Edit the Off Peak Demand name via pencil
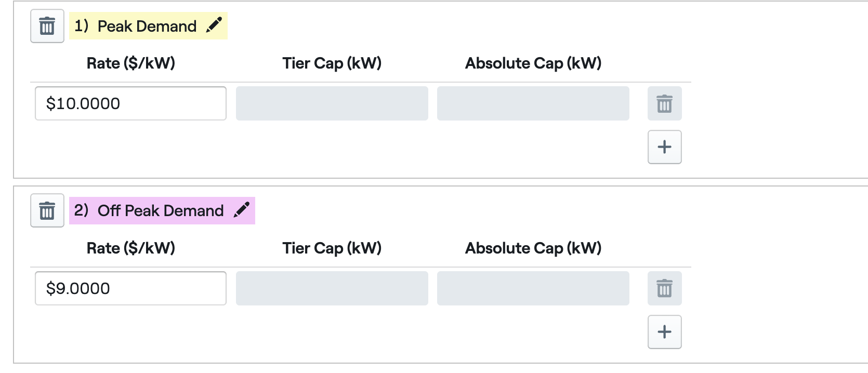Viewport: 868px width, 373px height. tap(242, 210)
